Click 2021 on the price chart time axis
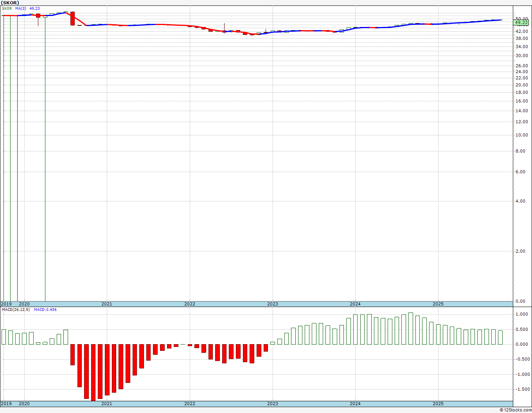The height and width of the screenshot is (413, 532). pos(107,304)
